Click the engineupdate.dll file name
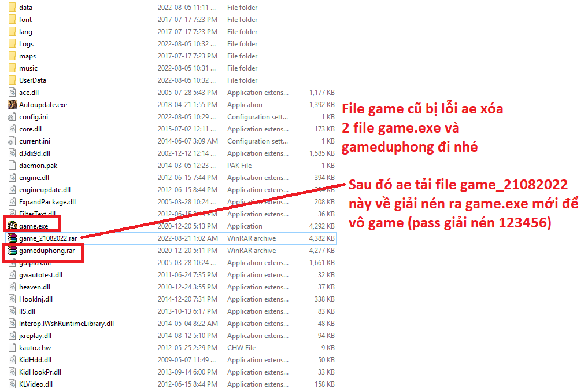This screenshot has height=389, width=588. (45, 190)
